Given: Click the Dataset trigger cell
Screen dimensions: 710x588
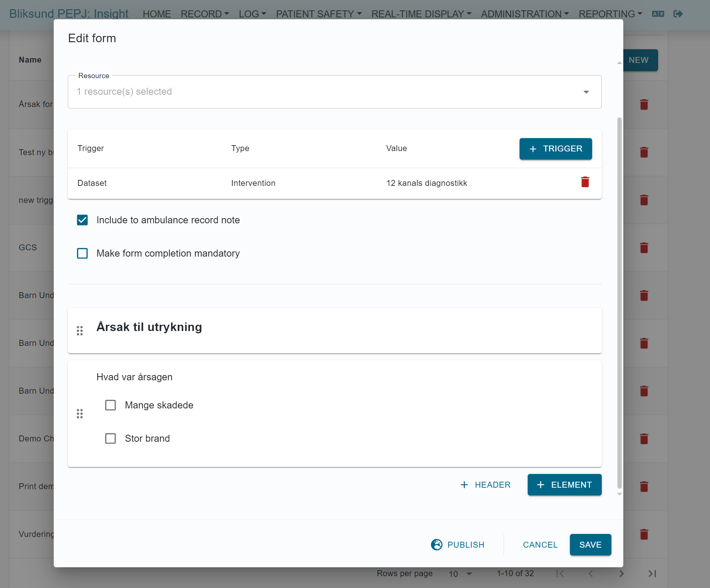Looking at the screenshot, I should (92, 183).
